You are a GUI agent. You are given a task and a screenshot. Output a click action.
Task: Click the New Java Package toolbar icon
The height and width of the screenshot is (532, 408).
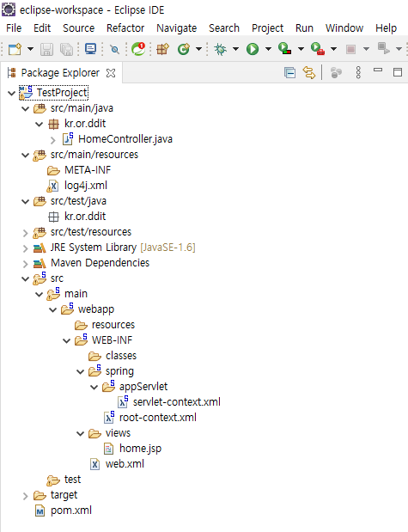[163, 49]
